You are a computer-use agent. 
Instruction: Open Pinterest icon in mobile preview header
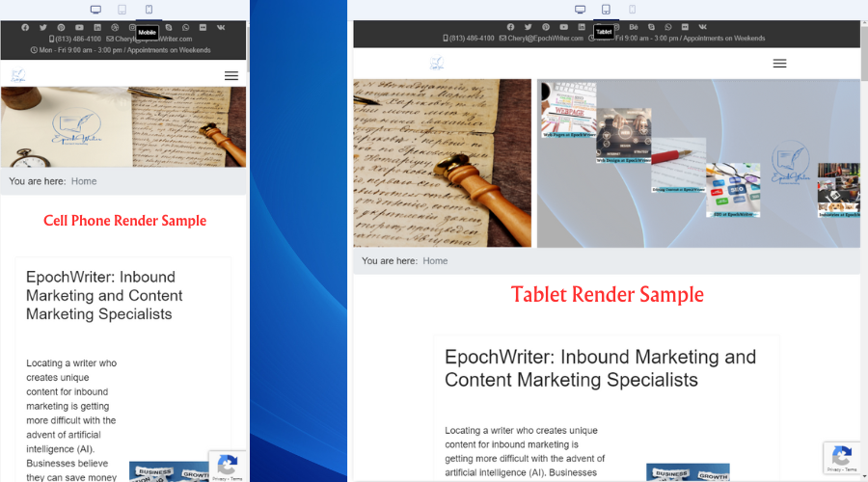click(61, 27)
